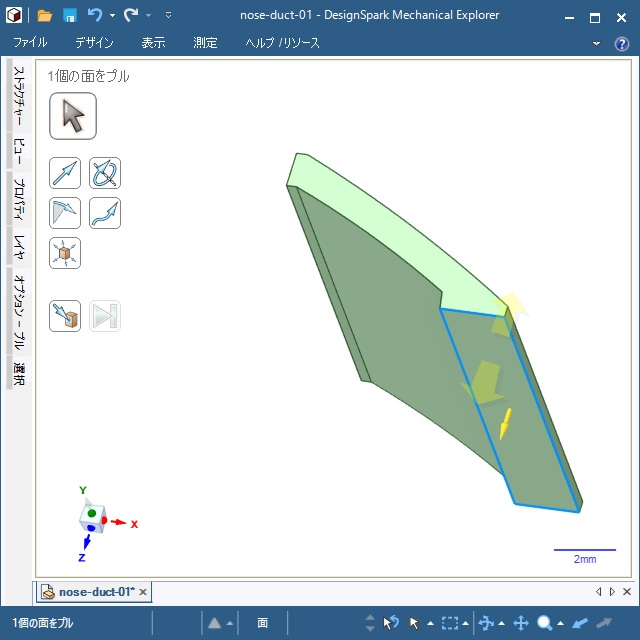640x640 pixels.
Task: Close the nose-duct-01 document tab
Action: [x=143, y=592]
